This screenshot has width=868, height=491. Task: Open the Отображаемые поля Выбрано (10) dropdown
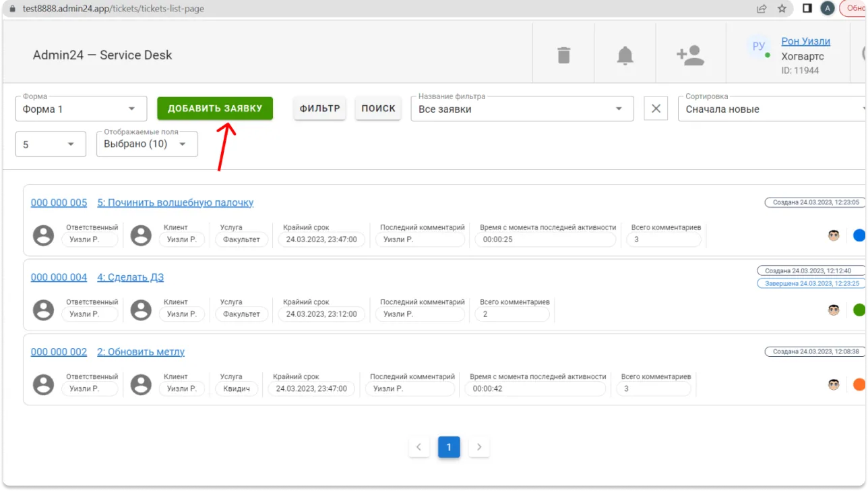point(147,144)
